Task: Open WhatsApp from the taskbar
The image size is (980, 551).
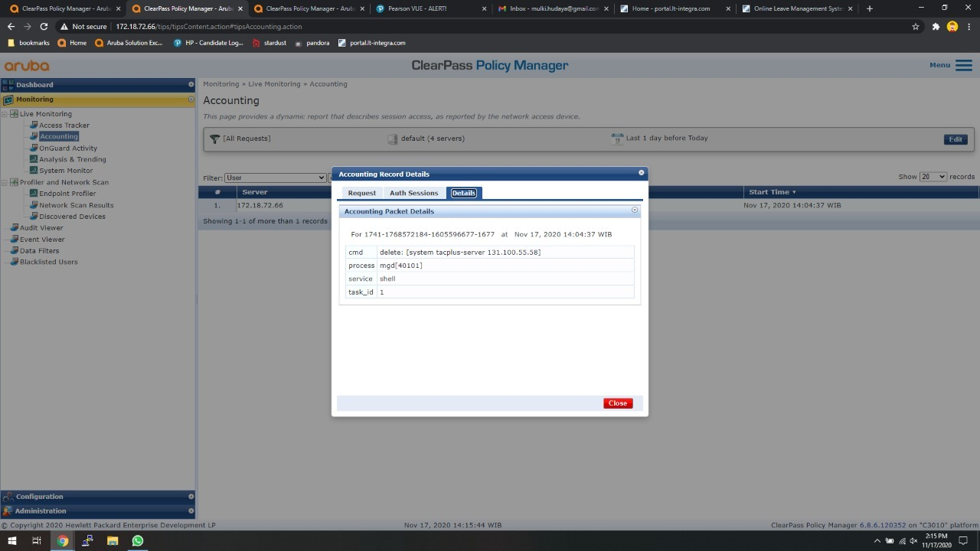Action: coord(138,541)
